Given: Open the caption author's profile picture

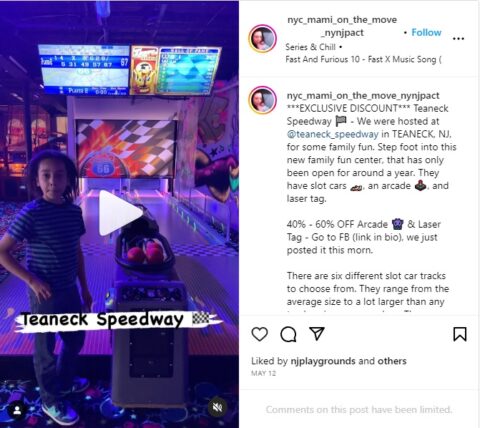Looking at the screenshot, I should pyautogui.click(x=263, y=100).
